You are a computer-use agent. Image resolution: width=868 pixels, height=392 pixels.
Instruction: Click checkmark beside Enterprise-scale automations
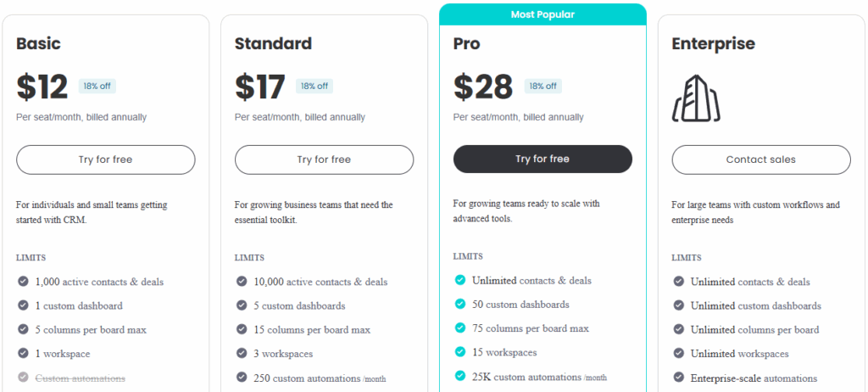(x=679, y=378)
